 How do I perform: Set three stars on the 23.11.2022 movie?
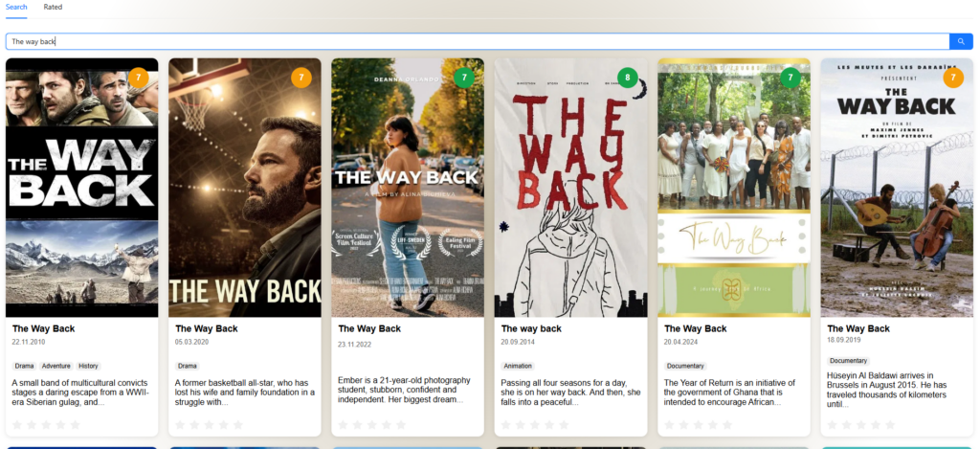click(372, 425)
